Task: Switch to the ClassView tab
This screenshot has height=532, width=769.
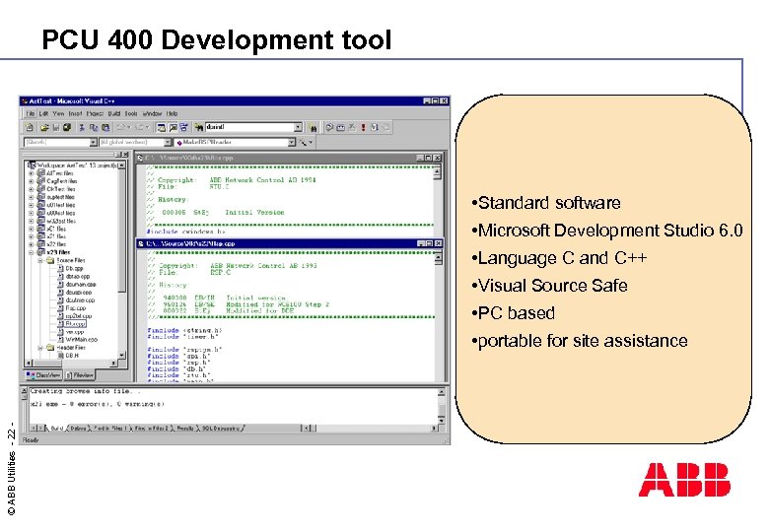Action: coord(43,375)
